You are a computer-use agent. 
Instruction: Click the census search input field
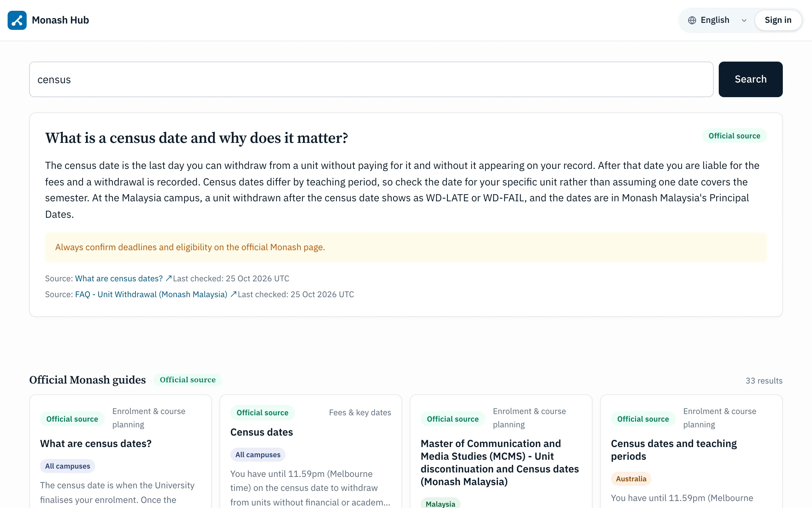371,79
